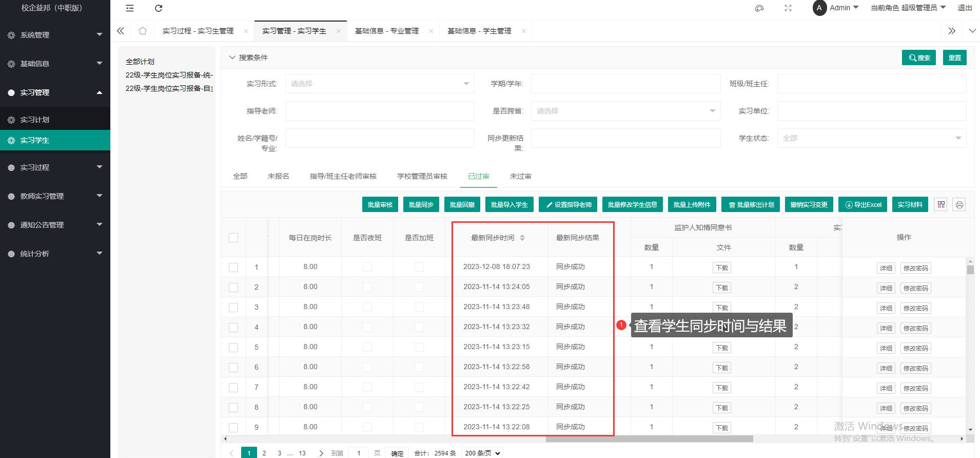Expand the 学生状态 dropdown
Image resolution: width=980 pixels, height=458 pixels.
(871, 138)
